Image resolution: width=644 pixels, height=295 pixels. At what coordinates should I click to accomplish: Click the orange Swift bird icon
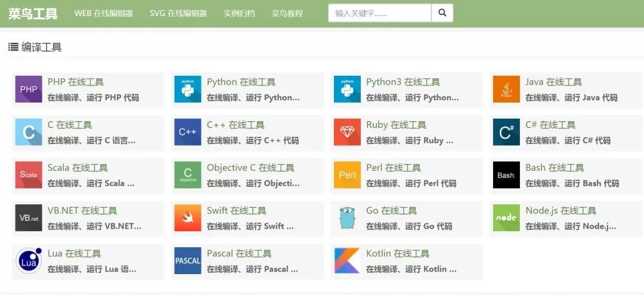188,217
